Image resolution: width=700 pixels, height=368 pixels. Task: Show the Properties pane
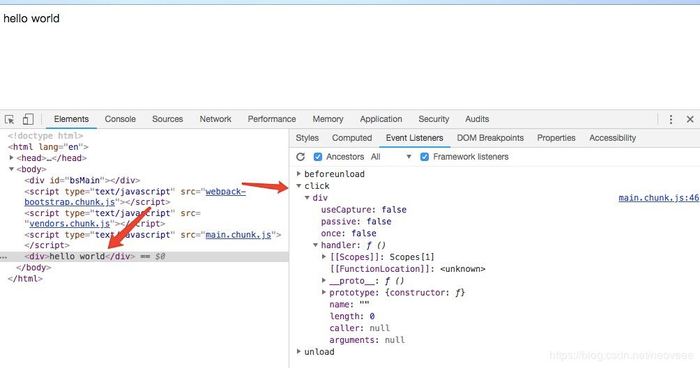(x=556, y=138)
